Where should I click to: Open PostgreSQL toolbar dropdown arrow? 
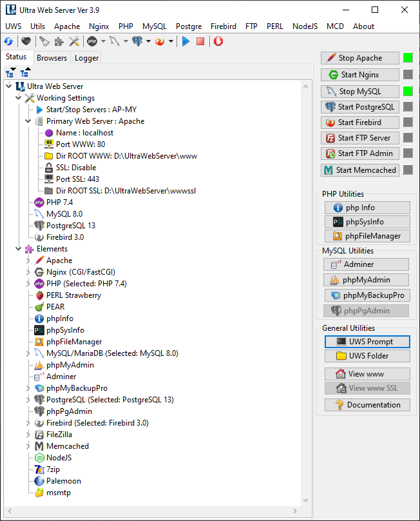point(148,41)
